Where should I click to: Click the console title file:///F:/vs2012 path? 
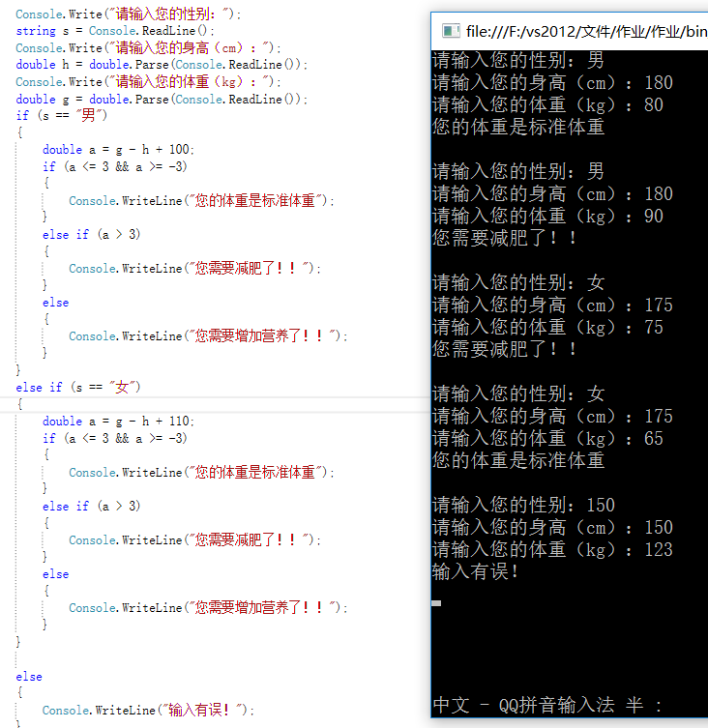click(x=587, y=32)
